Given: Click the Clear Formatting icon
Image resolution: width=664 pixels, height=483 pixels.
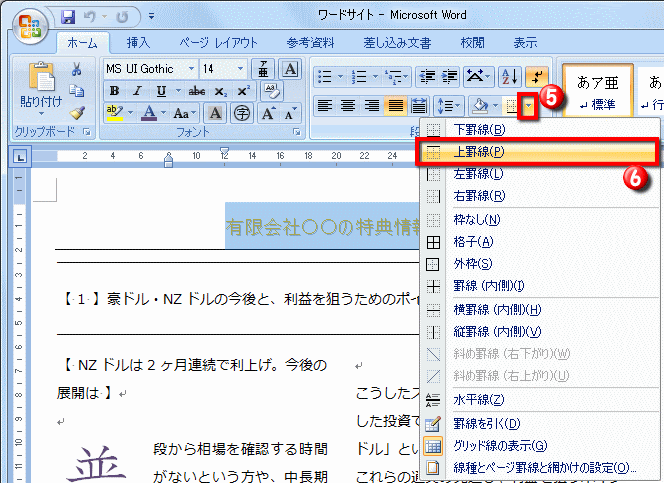Looking at the screenshot, I should [x=271, y=91].
